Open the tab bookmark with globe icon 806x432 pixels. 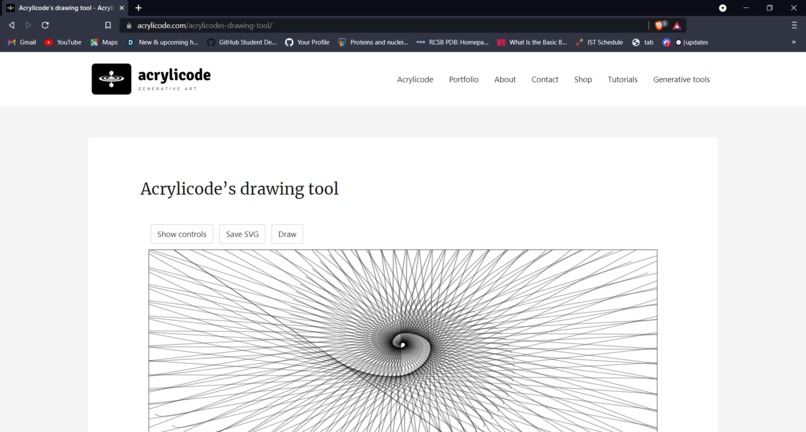(x=643, y=42)
